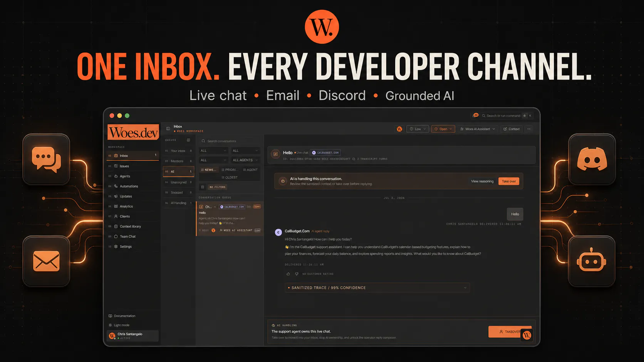Sort conversations by Priority
This screenshot has width=644, height=362.
230,170
